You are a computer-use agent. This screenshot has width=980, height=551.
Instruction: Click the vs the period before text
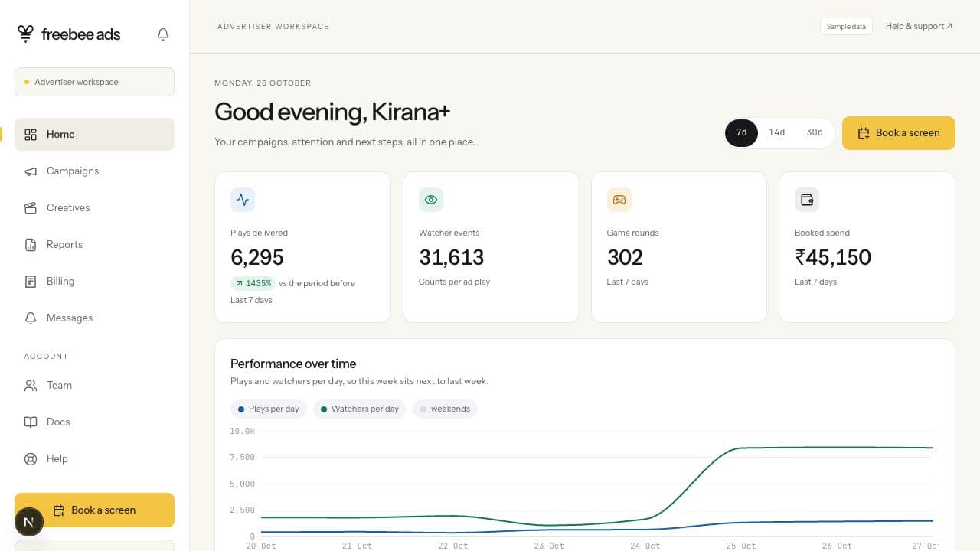tap(317, 283)
